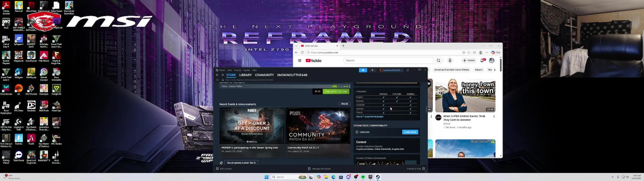Switch Steam to Big Picture mode icon

pyautogui.click(x=408, y=70)
